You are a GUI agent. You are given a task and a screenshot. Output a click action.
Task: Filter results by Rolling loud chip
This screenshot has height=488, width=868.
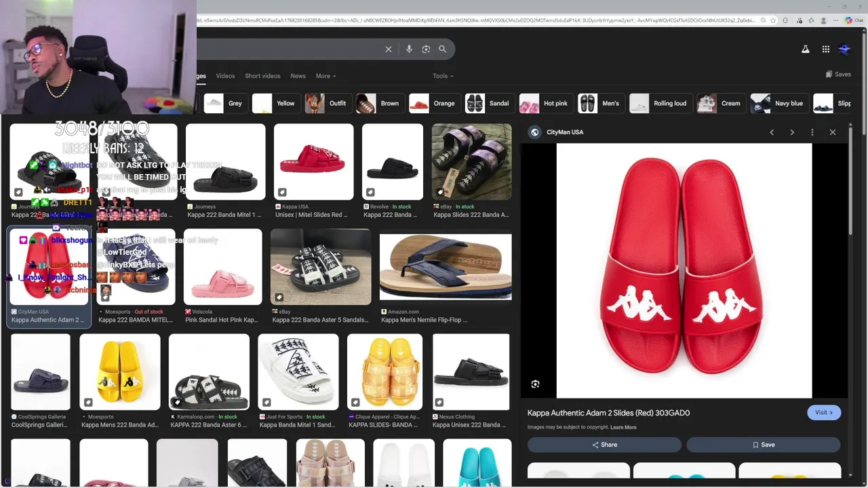coord(660,103)
